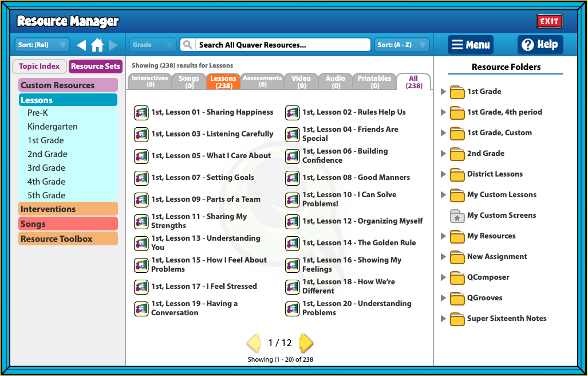Viewport: 588px width, 376px height.
Task: Click the home icon in the toolbar
Action: click(97, 45)
